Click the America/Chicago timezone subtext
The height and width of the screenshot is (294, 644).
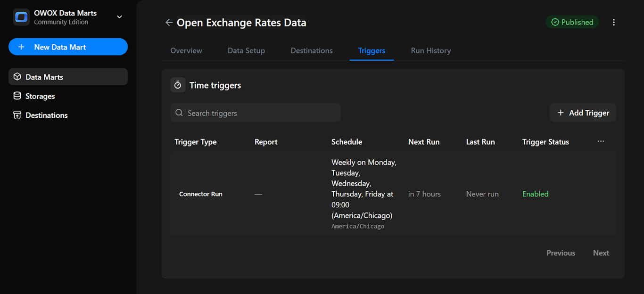(x=358, y=227)
